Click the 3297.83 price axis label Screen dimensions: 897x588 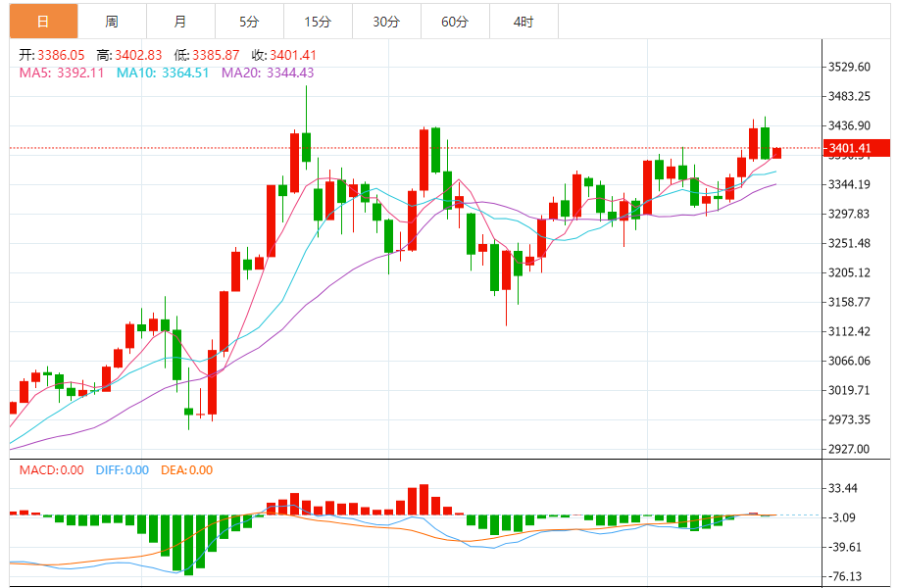click(x=850, y=214)
